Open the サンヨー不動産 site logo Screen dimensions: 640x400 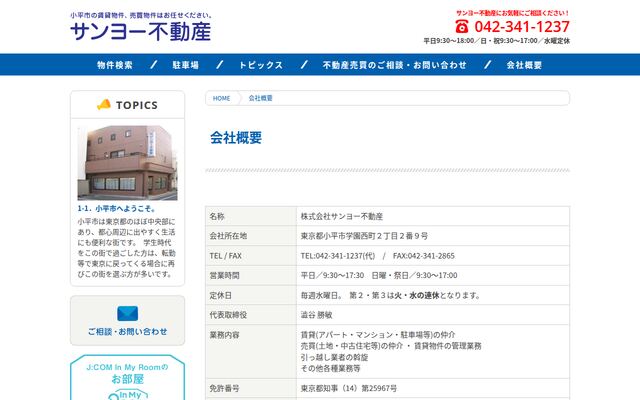pyautogui.click(x=140, y=31)
